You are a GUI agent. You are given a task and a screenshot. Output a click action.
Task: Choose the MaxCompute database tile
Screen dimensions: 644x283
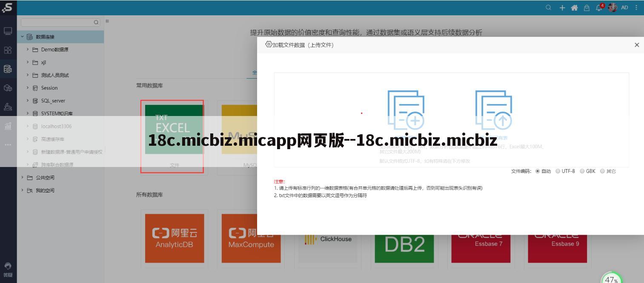[251, 238]
